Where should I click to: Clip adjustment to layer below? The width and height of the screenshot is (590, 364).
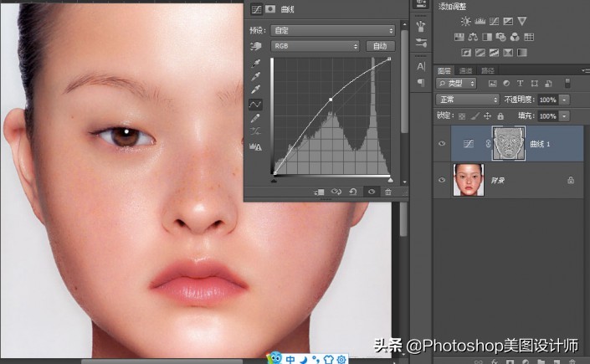click(x=319, y=192)
